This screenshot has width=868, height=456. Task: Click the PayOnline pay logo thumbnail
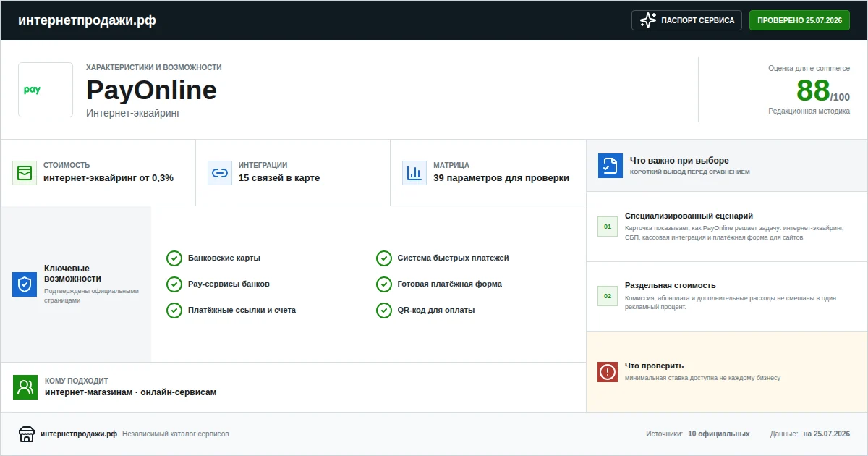pyautogui.click(x=46, y=90)
